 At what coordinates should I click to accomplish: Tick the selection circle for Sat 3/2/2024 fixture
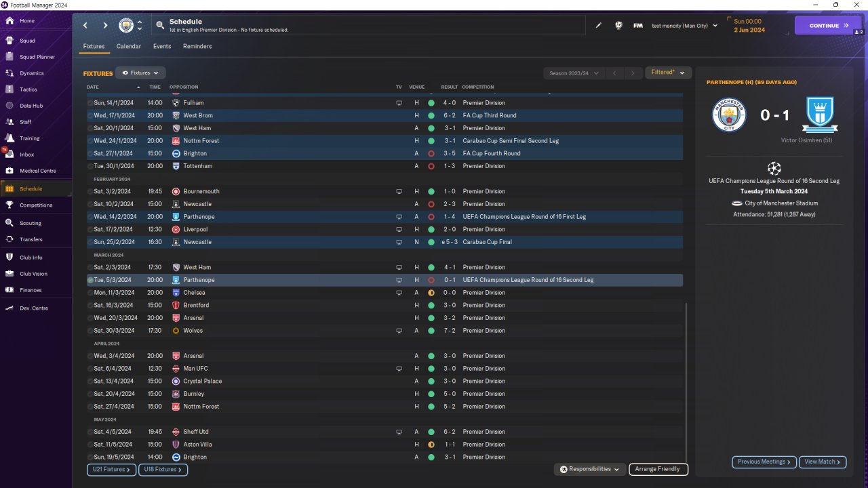point(90,191)
